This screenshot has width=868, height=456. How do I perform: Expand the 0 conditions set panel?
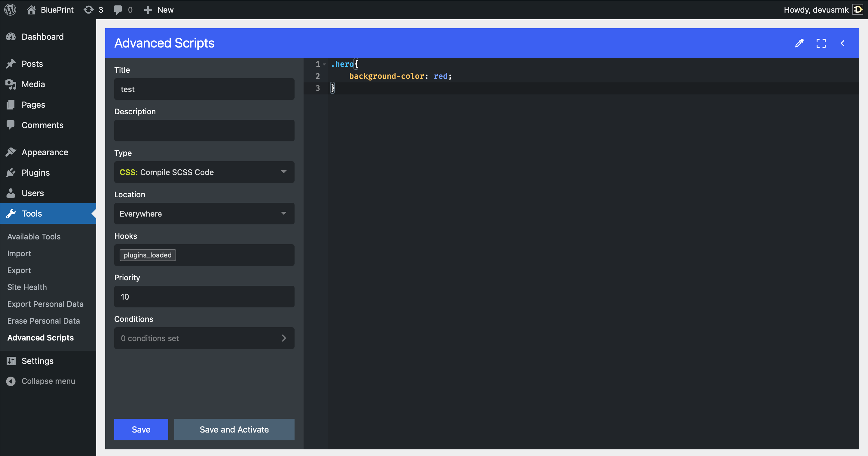pyautogui.click(x=204, y=338)
